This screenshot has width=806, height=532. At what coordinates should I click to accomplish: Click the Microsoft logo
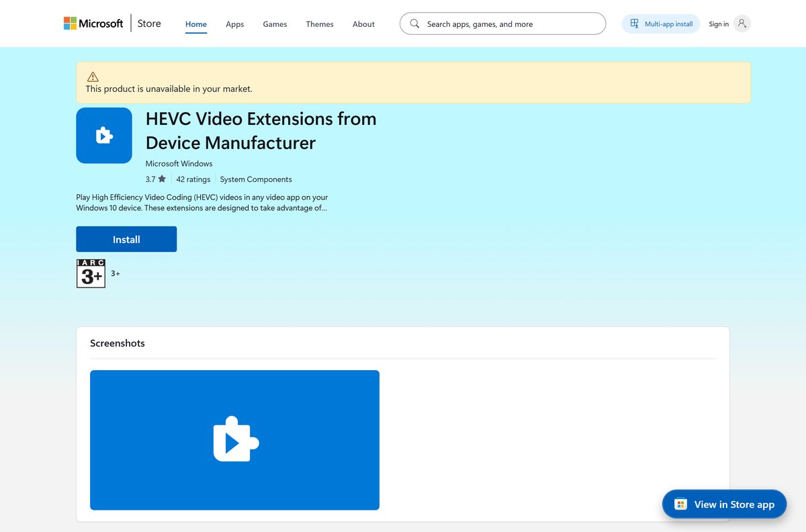coord(93,24)
